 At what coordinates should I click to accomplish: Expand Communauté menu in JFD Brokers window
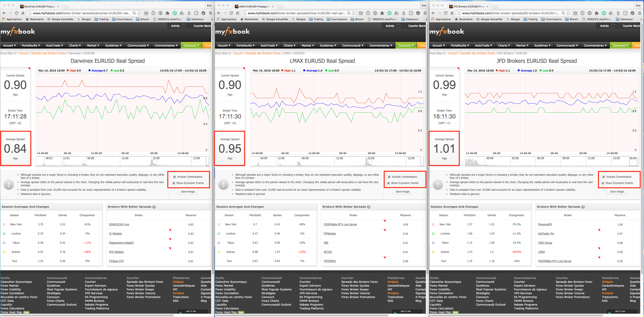tap(567, 46)
